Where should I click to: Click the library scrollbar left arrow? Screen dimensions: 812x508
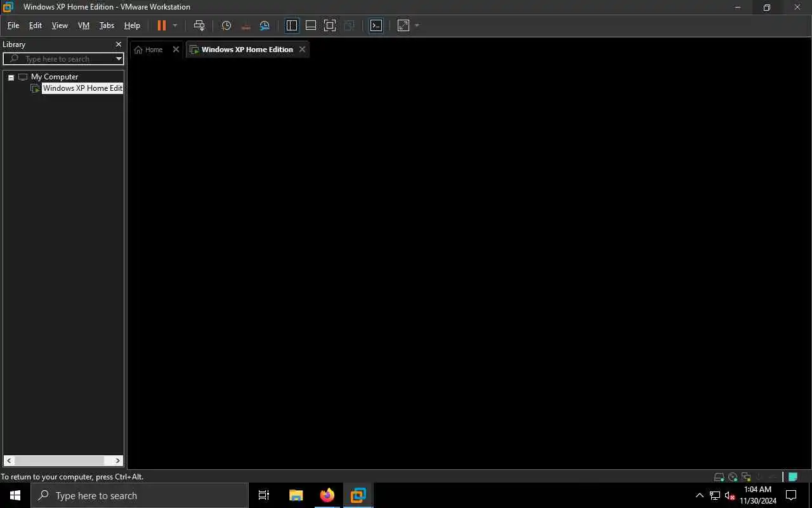(x=9, y=460)
